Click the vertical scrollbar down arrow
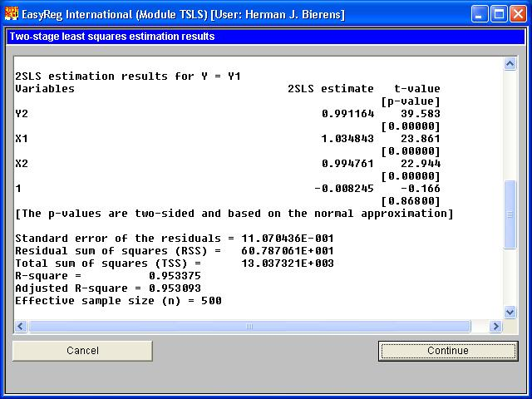 [510, 312]
